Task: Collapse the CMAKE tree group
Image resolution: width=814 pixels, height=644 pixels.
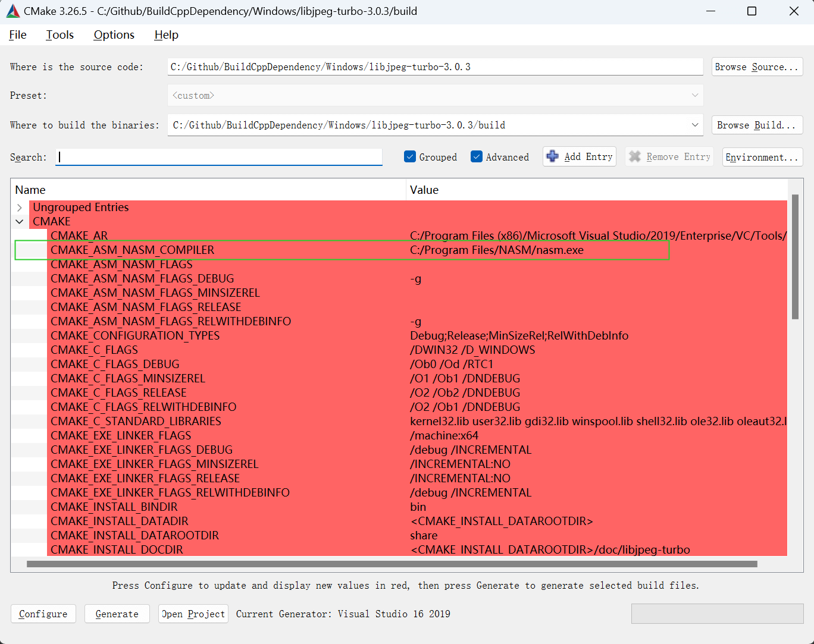Action: point(20,221)
